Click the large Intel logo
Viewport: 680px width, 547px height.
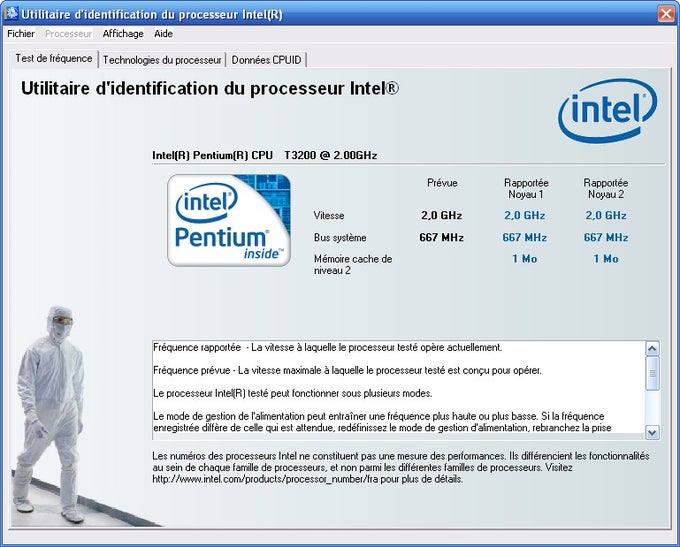tap(608, 110)
